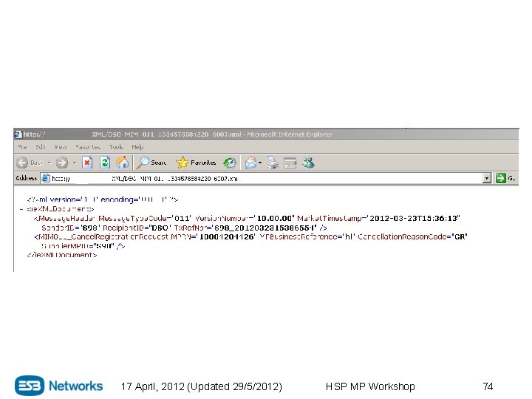
Task: Open Messenger people icon
Action: click(308, 163)
